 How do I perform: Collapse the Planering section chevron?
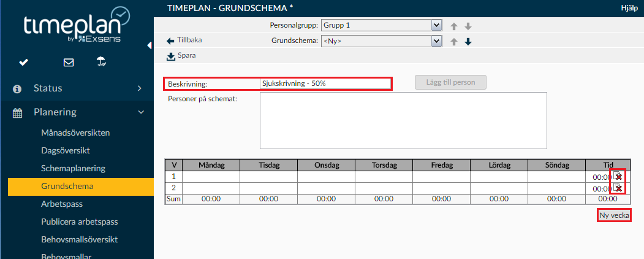tap(141, 112)
